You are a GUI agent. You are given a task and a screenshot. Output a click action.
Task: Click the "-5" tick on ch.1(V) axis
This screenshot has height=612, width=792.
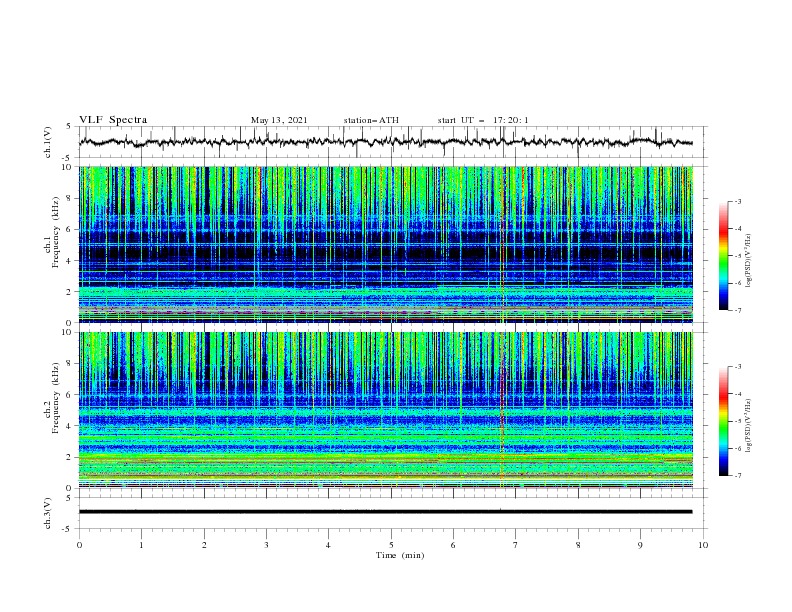[67, 158]
